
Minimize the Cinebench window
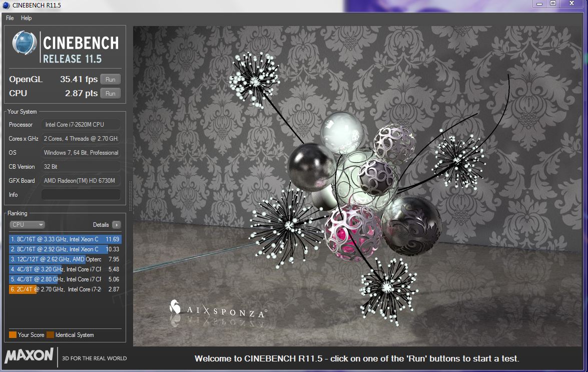coord(539,4)
